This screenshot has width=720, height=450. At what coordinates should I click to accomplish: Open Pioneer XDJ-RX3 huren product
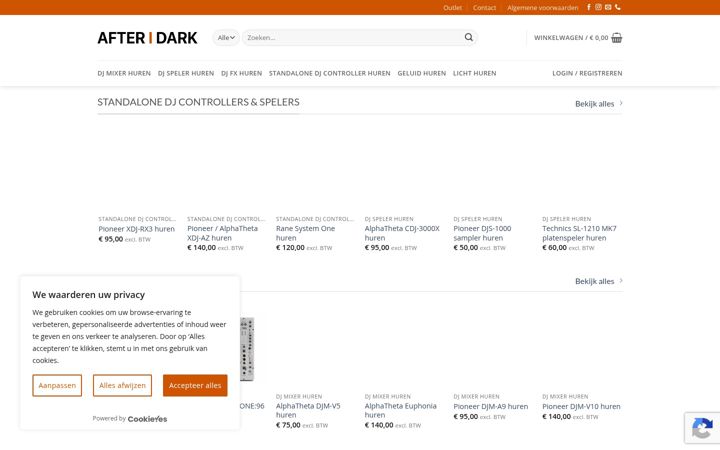pyautogui.click(x=136, y=229)
